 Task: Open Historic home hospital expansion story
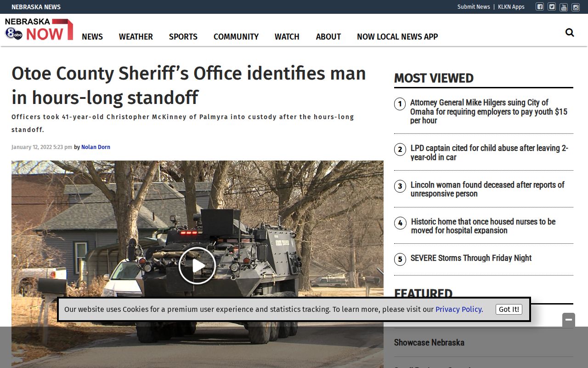(x=483, y=226)
